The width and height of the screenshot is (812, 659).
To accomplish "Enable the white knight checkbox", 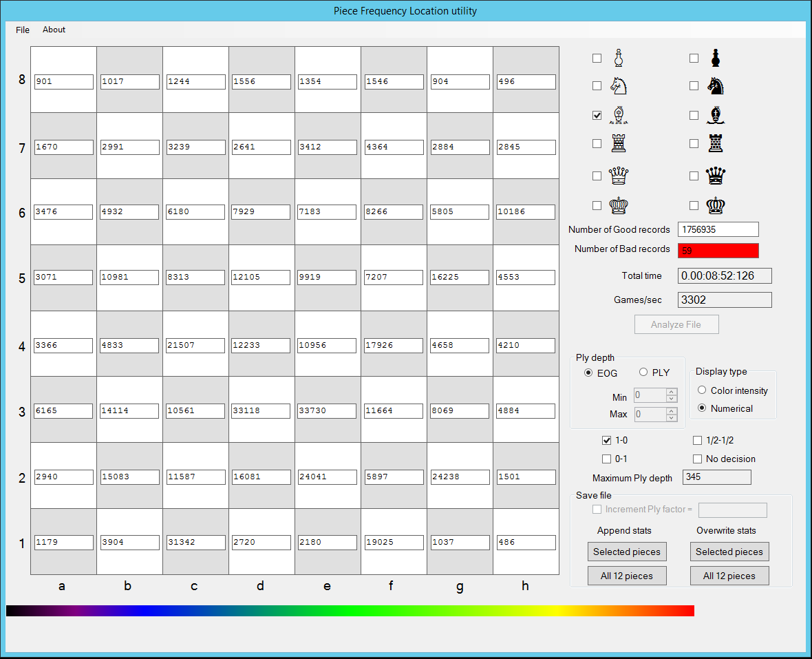I will [x=597, y=86].
